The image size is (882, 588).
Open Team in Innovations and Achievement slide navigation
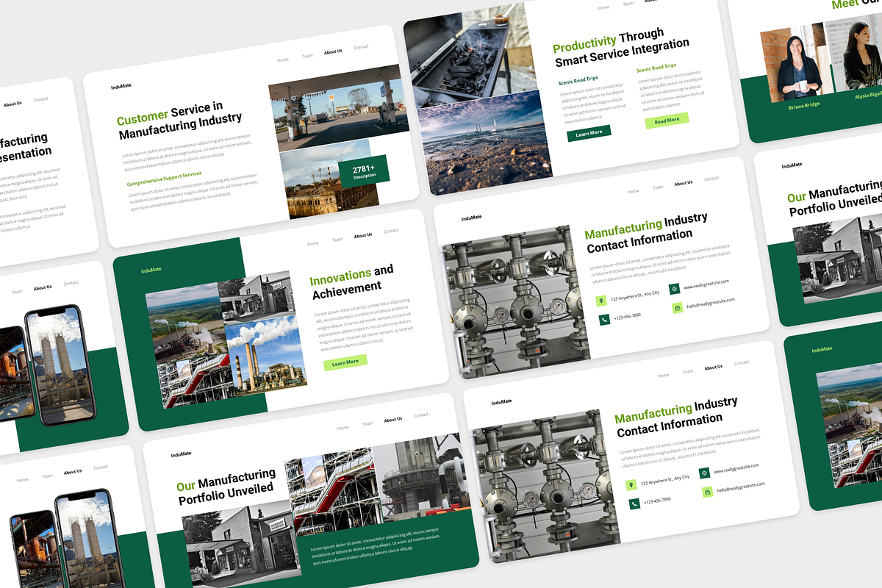(x=337, y=240)
